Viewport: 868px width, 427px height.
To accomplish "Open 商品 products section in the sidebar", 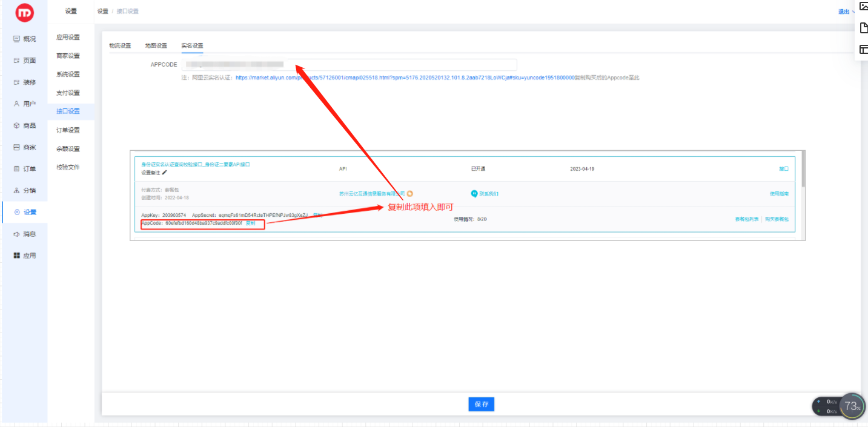I will 25,125.
